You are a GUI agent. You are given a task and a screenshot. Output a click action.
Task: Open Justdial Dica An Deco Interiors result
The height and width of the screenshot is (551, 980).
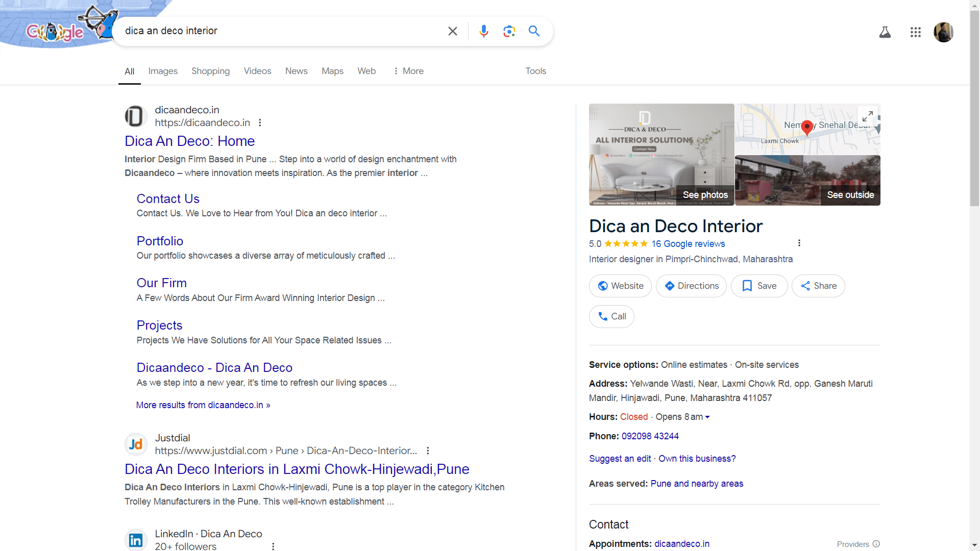[x=297, y=469]
